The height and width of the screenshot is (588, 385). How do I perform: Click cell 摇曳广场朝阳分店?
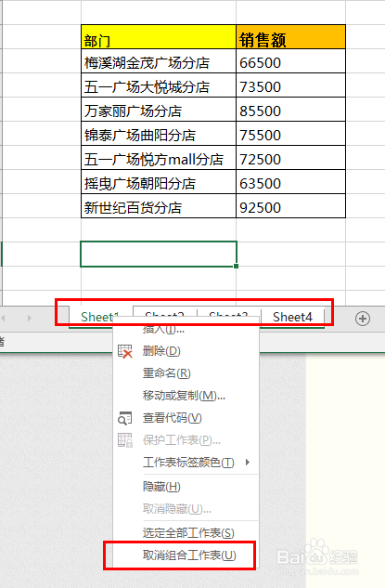[159, 182]
